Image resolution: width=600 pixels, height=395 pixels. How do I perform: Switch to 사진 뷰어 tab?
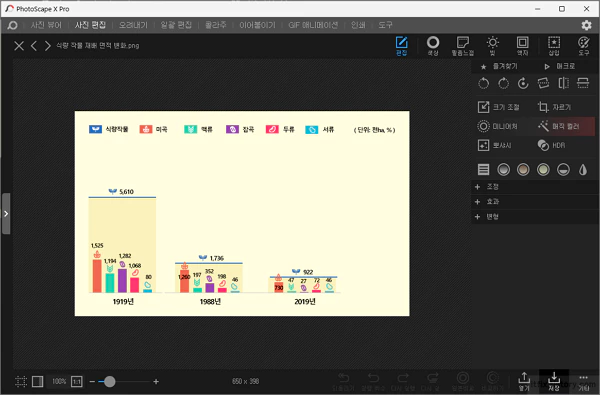pyautogui.click(x=46, y=25)
